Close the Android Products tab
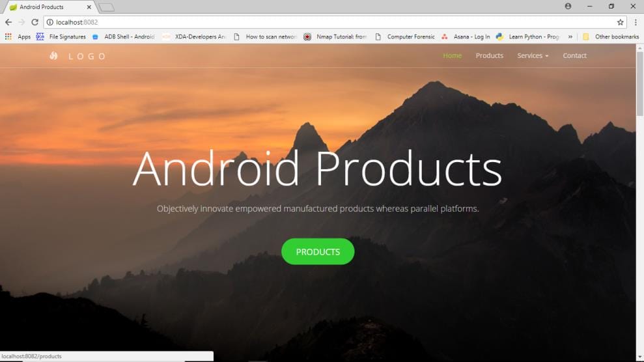 89,7
